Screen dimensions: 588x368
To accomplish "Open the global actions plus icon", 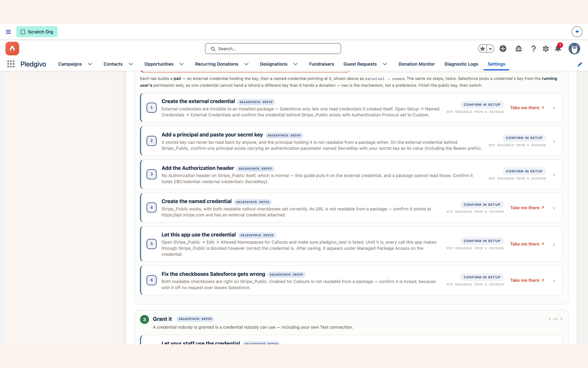I will coord(503,49).
